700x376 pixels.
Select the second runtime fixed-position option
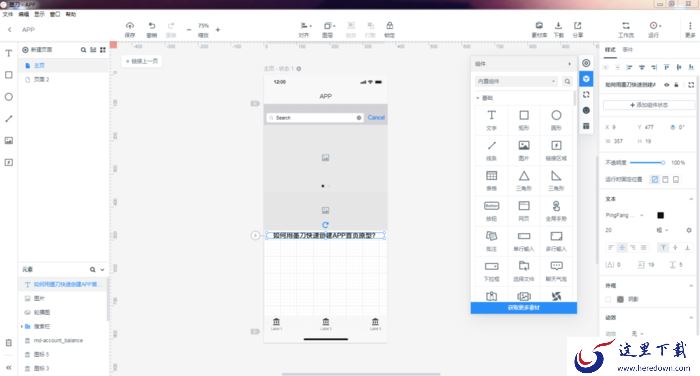pyautogui.click(x=665, y=180)
